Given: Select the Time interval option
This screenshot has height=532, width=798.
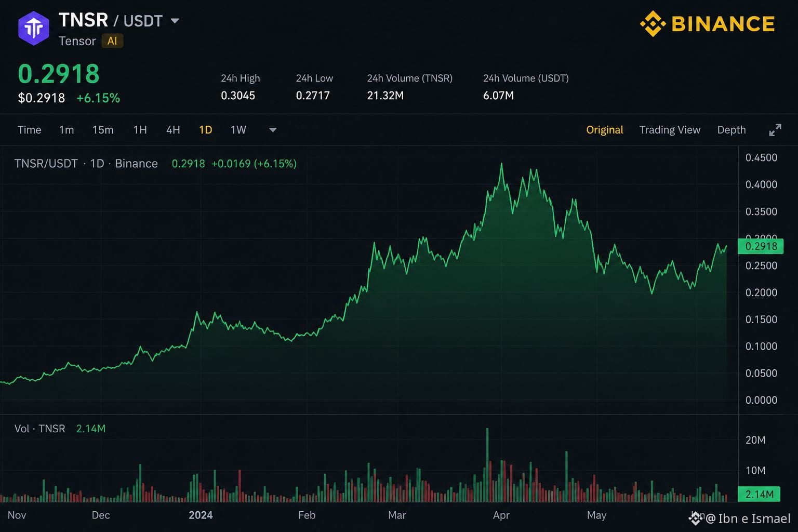Looking at the screenshot, I should point(29,130).
